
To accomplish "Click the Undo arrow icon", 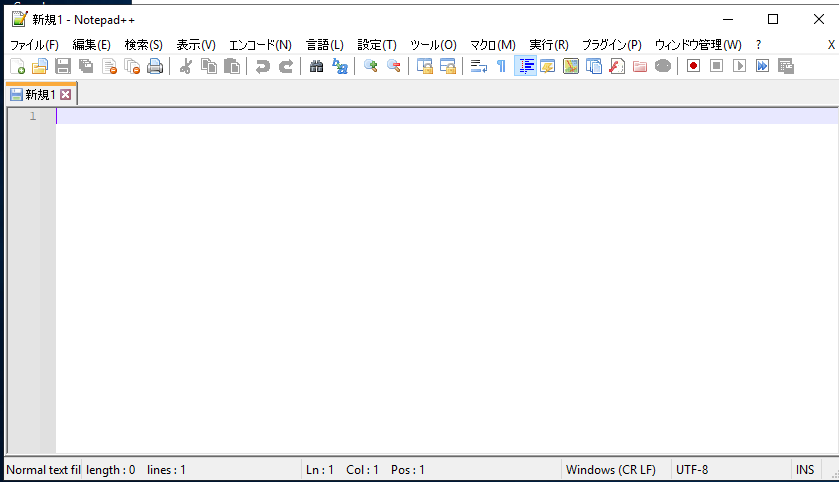I will (262, 66).
